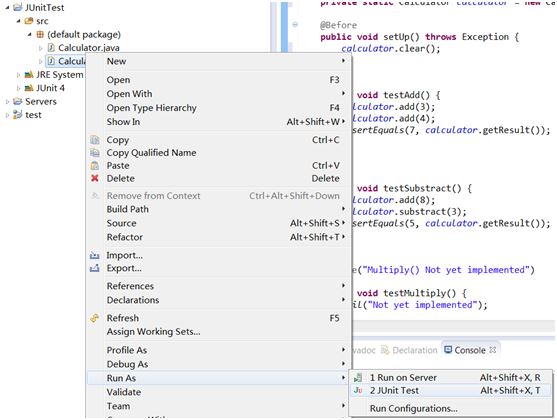Screen dimensions: 557x420
Task: Click the Export icon
Action: 94,268
